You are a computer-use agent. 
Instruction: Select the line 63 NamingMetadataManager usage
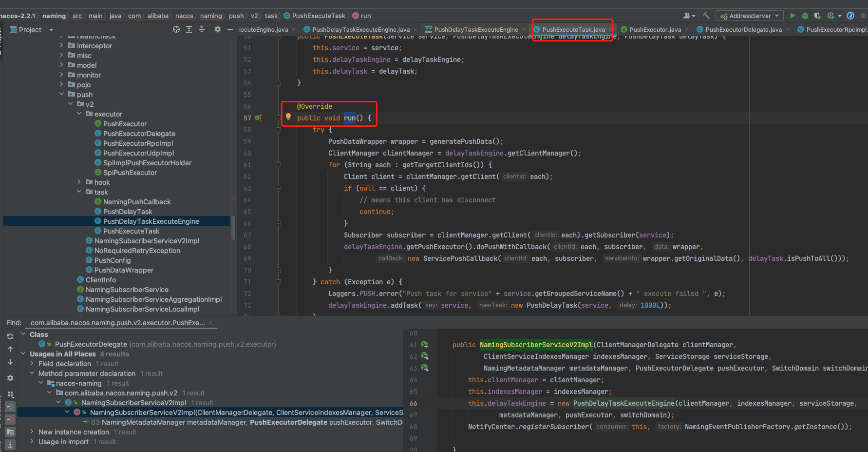(243, 422)
